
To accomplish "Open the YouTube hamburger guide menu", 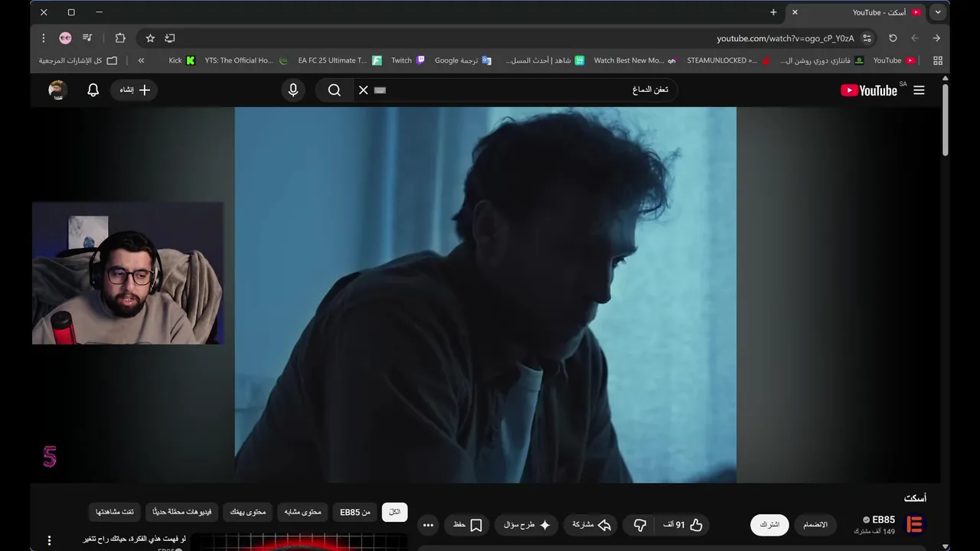I will [919, 90].
